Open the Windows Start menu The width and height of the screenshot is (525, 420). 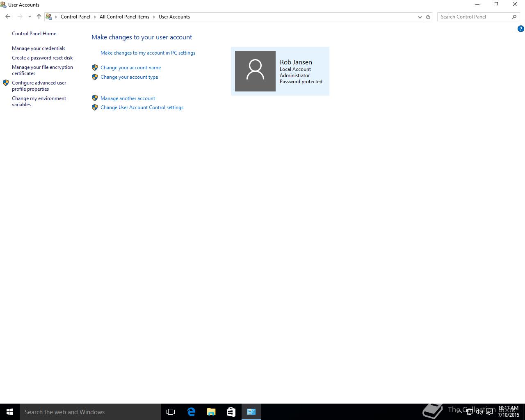(x=10, y=412)
